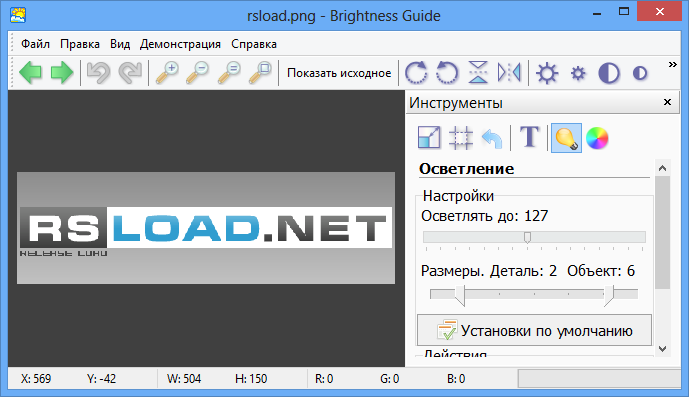This screenshot has width=689, height=397.
Task: Click the X: 569 status entry
Action: point(36,379)
